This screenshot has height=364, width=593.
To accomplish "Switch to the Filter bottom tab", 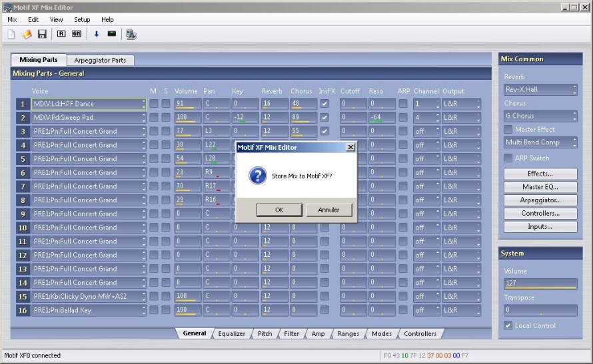I will pos(292,334).
